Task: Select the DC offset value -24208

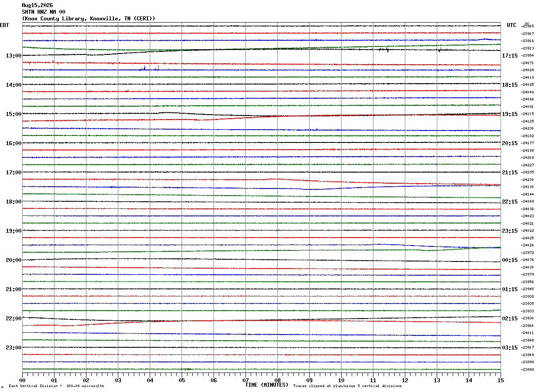Action: (528, 158)
